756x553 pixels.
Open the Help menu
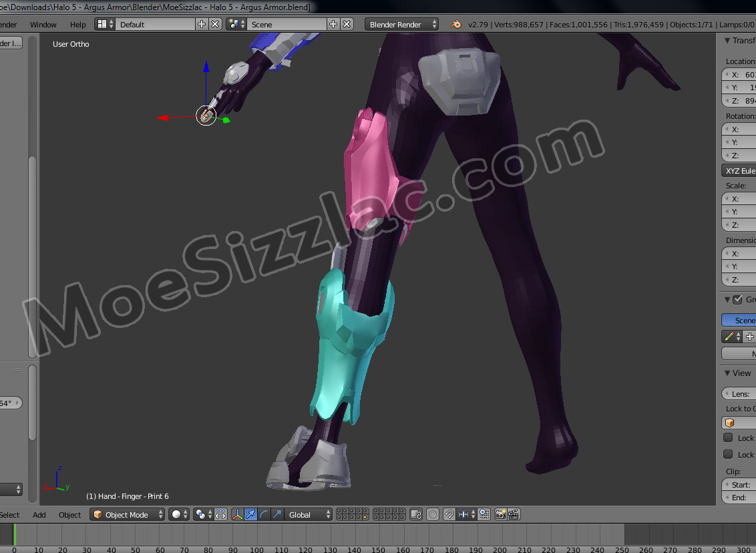click(x=77, y=25)
